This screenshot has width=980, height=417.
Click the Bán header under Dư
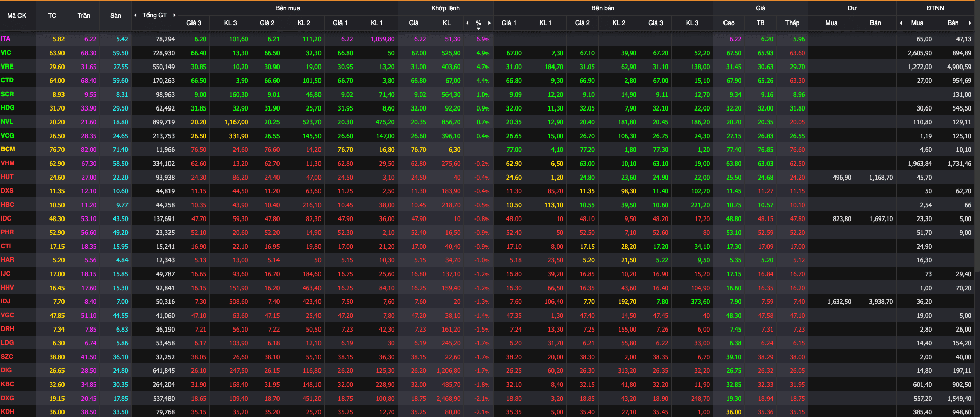pyautogui.click(x=876, y=23)
